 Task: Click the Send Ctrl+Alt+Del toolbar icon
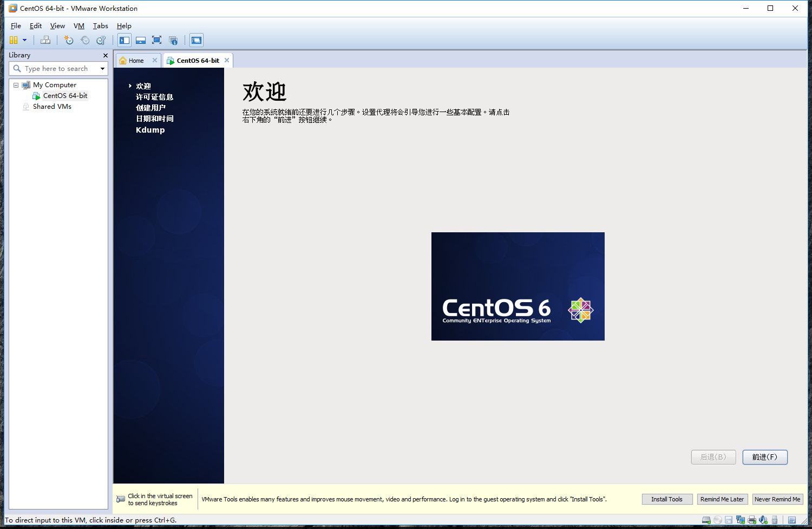pyautogui.click(x=45, y=40)
